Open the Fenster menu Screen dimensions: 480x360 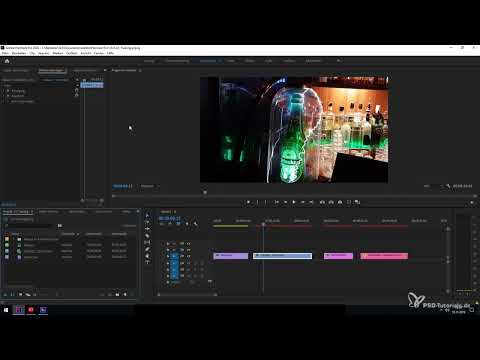[x=99, y=53]
